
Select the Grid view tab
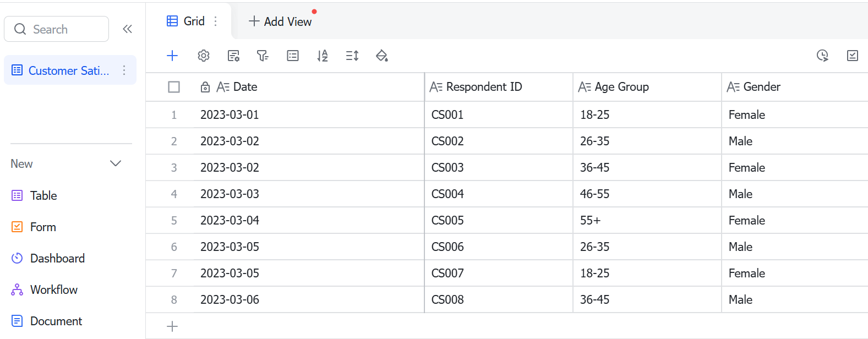(x=186, y=21)
